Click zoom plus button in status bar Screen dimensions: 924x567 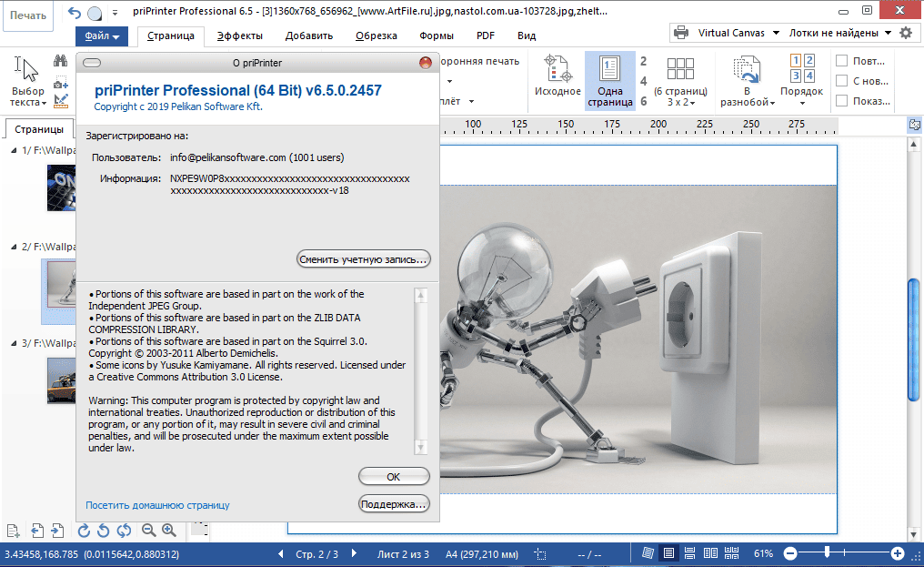point(898,553)
